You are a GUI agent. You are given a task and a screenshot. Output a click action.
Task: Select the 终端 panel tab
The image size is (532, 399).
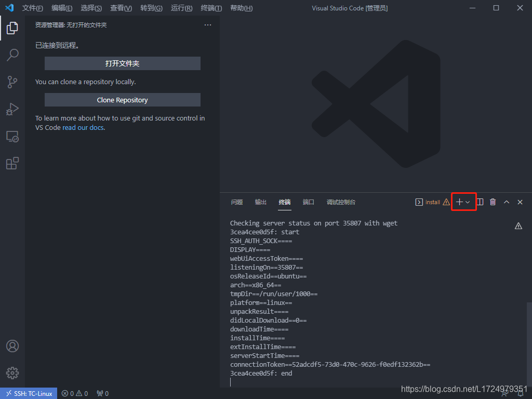285,202
